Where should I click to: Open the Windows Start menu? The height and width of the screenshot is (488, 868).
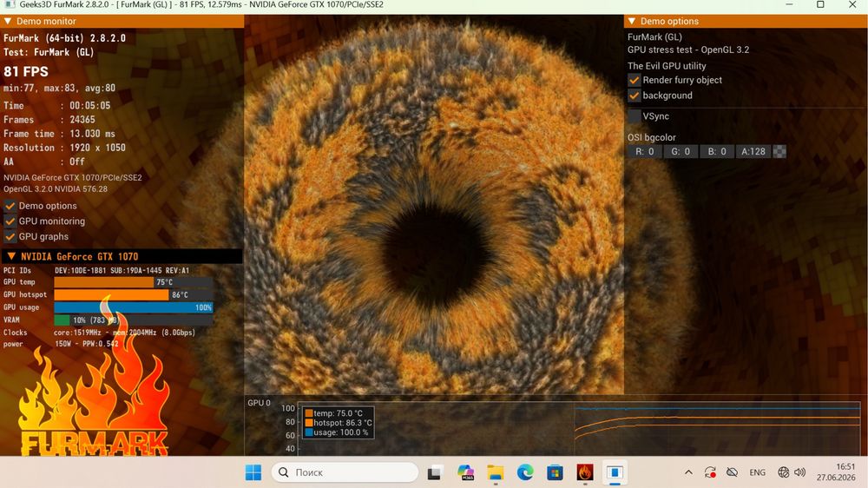click(253, 472)
